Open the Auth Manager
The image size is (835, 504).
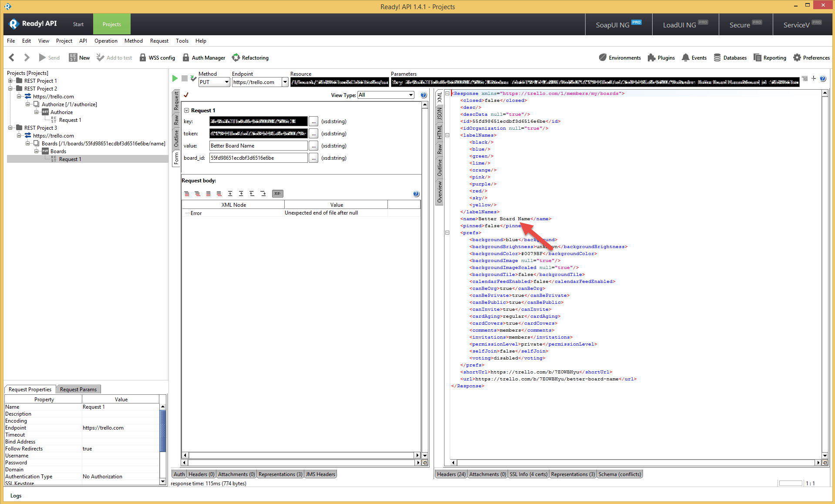(204, 57)
